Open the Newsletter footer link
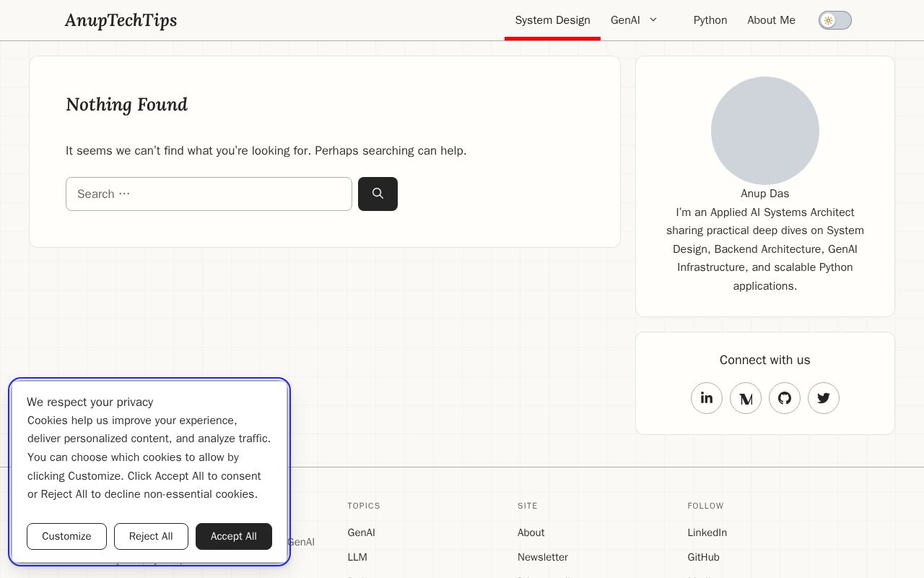Viewport: 924px width, 578px height. click(543, 557)
